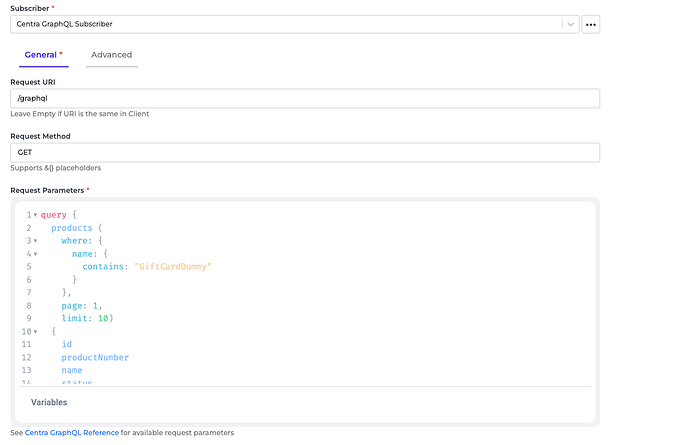The image size is (690, 445).
Task: Click the contains keyword on line 5
Action: (x=103, y=267)
